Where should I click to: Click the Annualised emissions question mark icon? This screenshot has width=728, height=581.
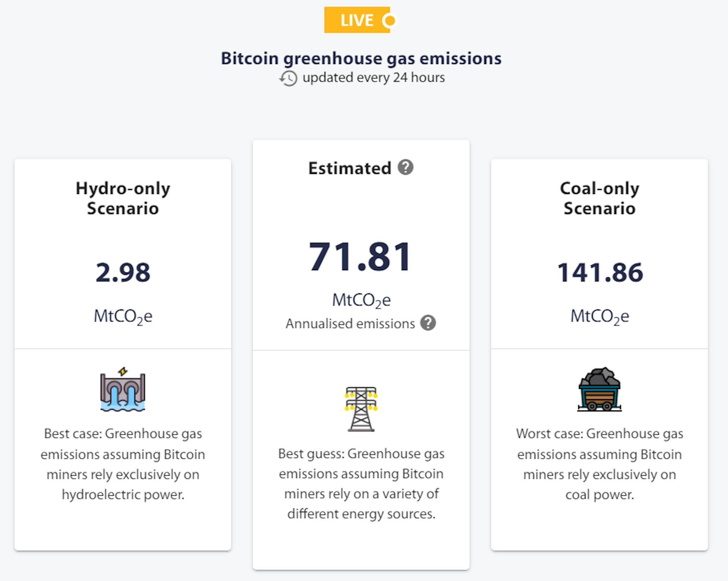[428, 323]
